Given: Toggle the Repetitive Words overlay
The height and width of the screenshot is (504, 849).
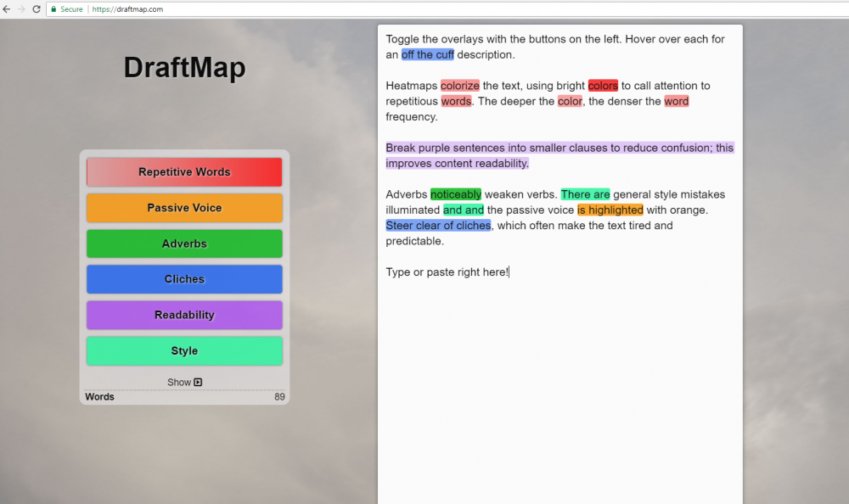Looking at the screenshot, I should point(184,172).
